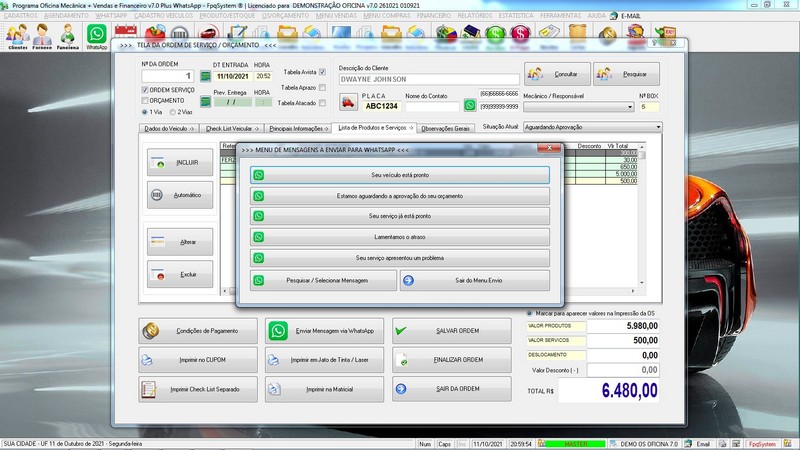Image resolution: width=800 pixels, height=450 pixels.
Task: Click Imprimir na Matricial button
Action: pyautogui.click(x=324, y=389)
